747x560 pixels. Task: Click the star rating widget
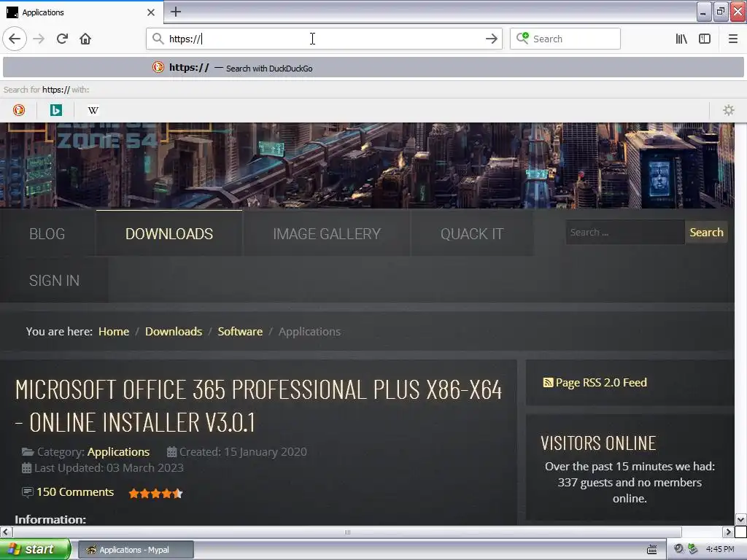click(156, 494)
